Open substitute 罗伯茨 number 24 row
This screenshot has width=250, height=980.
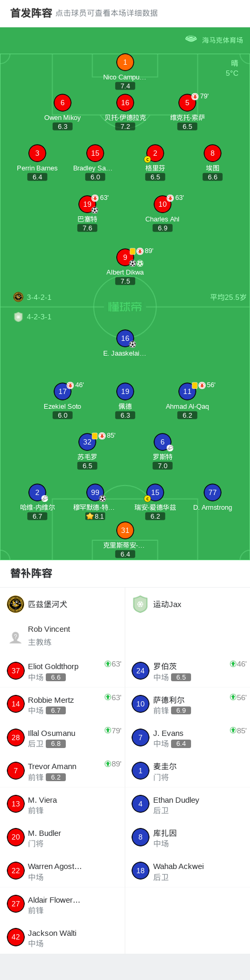point(187,671)
